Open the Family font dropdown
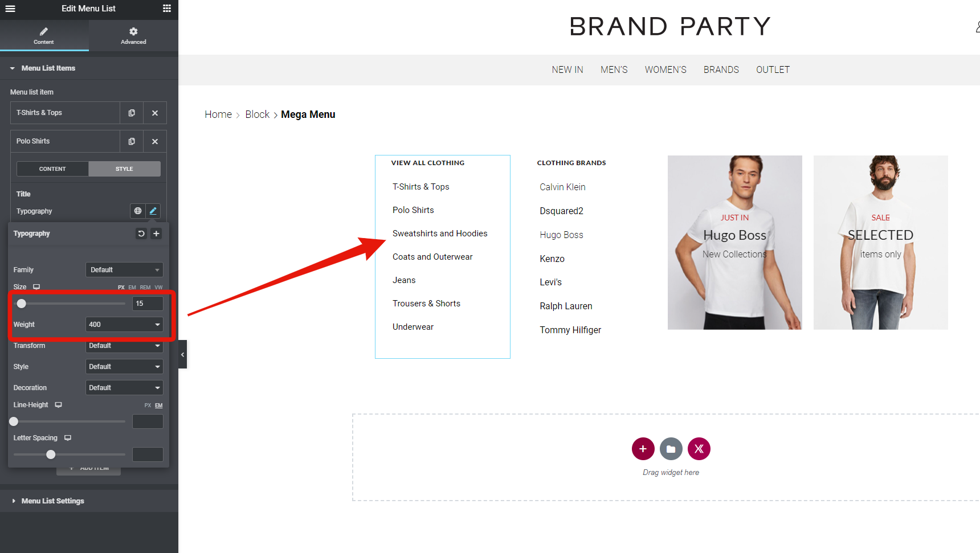 124,270
